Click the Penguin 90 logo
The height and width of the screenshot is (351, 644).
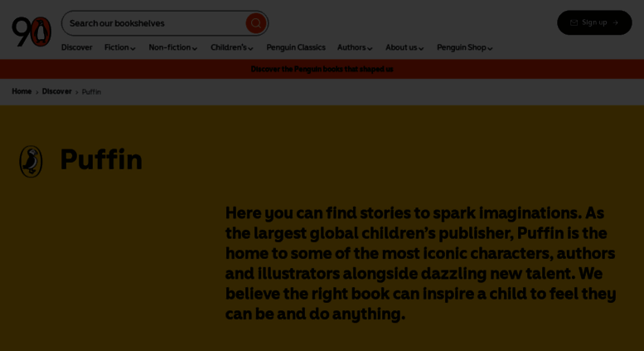coord(31,32)
